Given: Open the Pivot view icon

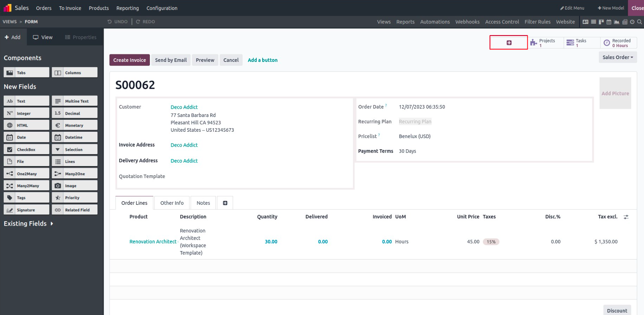Looking at the screenshot, I should (x=624, y=22).
